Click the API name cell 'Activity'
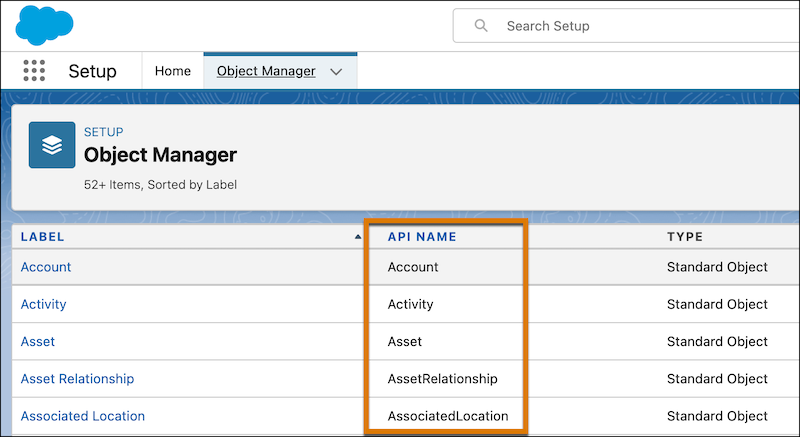800x437 pixels. coord(410,304)
